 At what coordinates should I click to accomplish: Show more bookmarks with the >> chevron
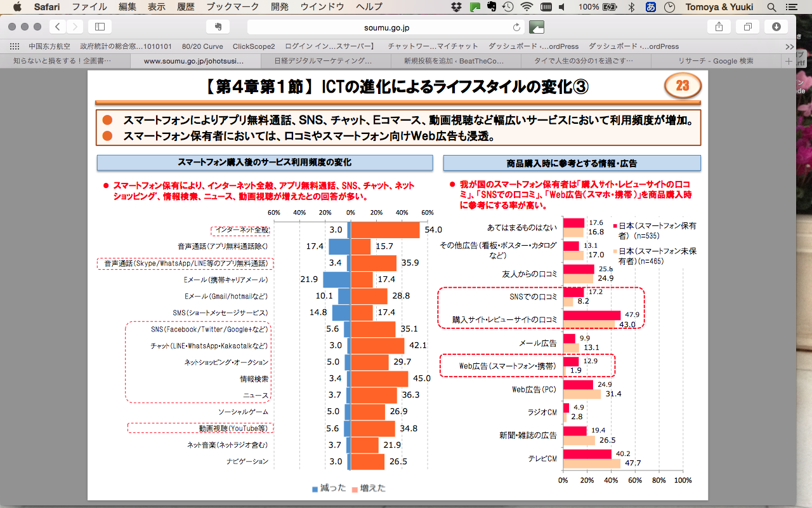[x=789, y=46]
